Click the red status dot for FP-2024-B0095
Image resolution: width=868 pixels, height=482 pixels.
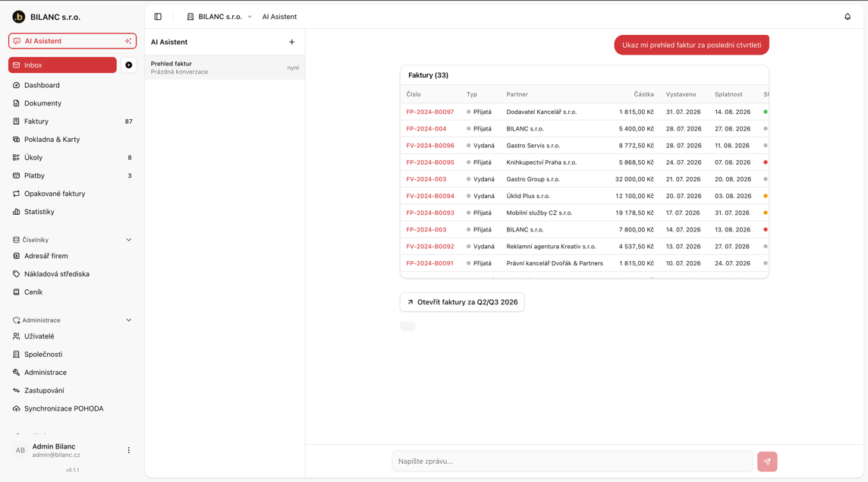coord(766,162)
